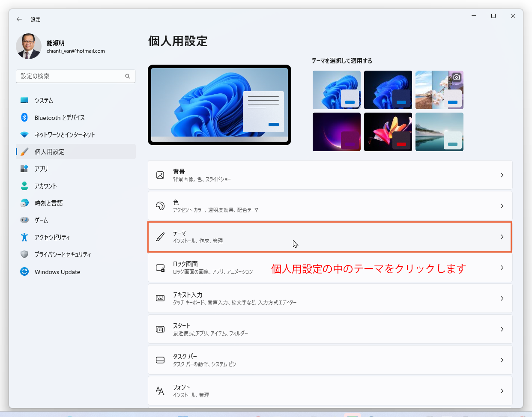This screenshot has width=532, height=417.
Task: Open テキスト入力 settings row
Action: (330, 298)
